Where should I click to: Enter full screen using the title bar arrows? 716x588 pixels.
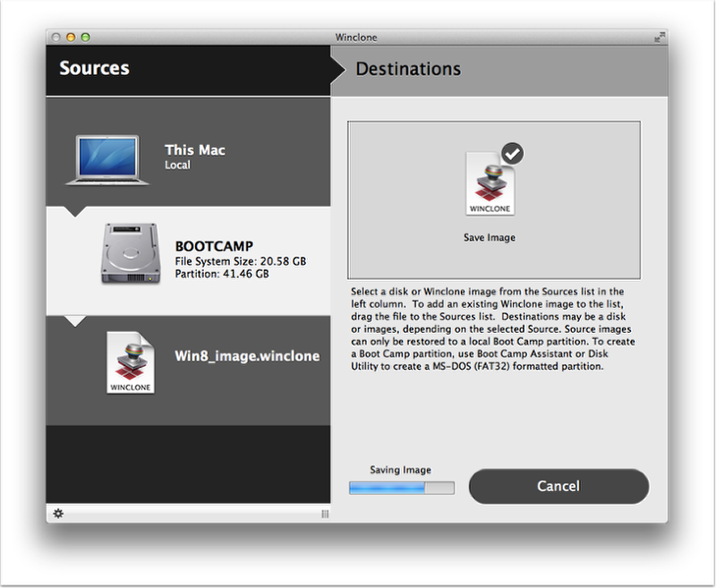pyautogui.click(x=660, y=38)
